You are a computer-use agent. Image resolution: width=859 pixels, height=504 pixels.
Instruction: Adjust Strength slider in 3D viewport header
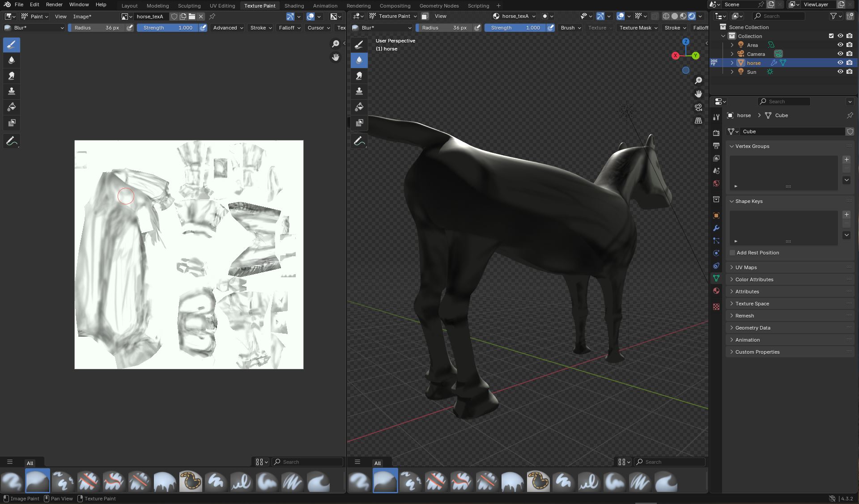[515, 28]
